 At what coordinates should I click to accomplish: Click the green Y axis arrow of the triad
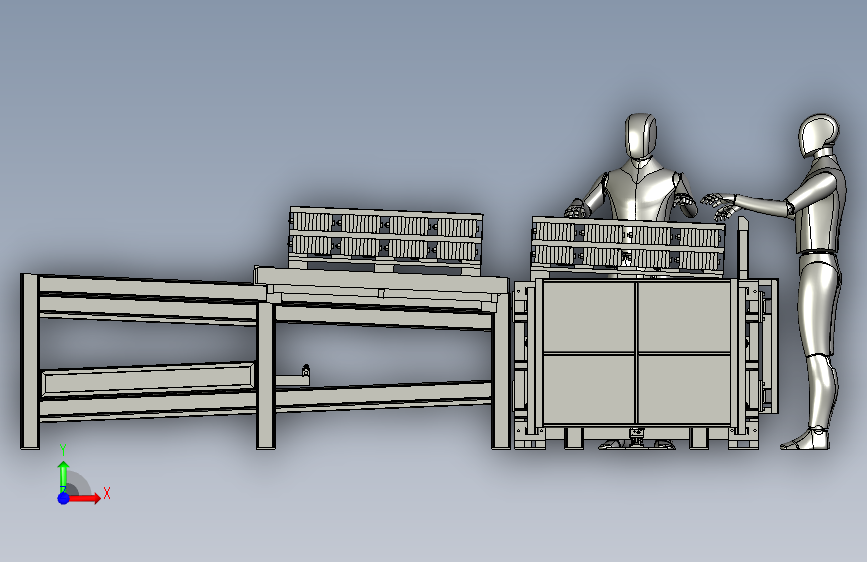pyautogui.click(x=64, y=476)
